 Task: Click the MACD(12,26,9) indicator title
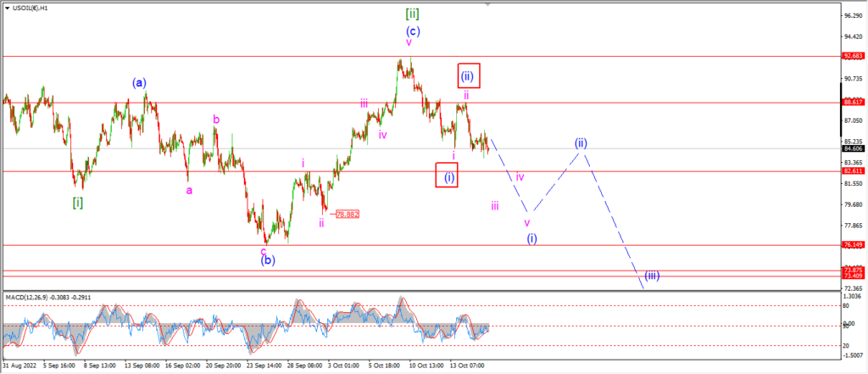coord(31,298)
